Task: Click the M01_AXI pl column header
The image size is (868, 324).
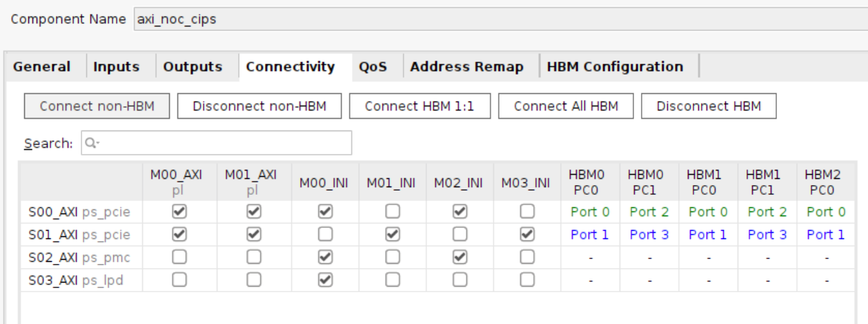Action: point(254,182)
